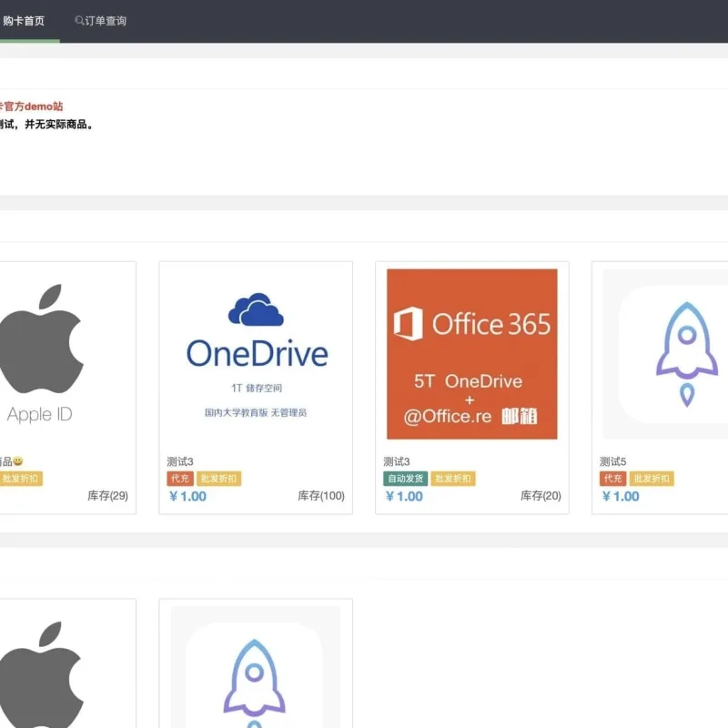Click the 批发折扣 tag on the 测试5 card
Image resolution: width=728 pixels, height=728 pixels.
(652, 479)
